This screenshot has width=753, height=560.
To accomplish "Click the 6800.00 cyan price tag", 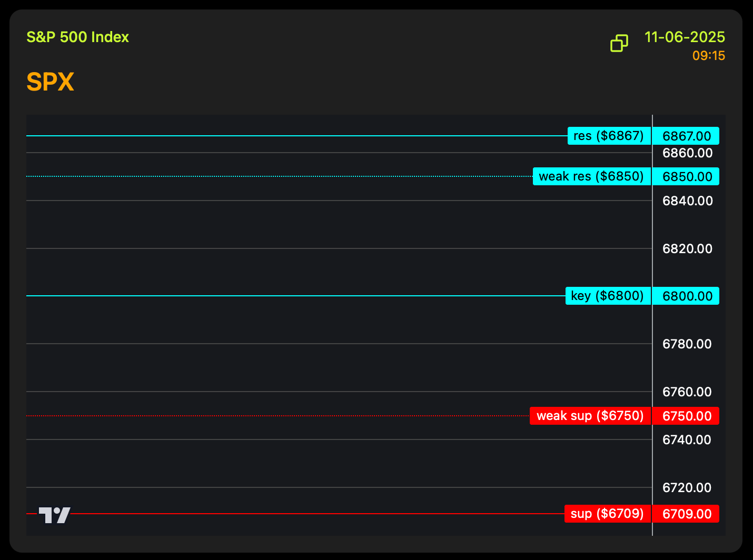I will 686,296.
